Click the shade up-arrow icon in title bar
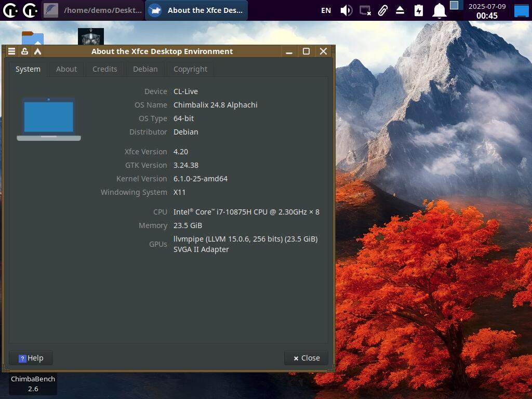This screenshot has width=532, height=399. pos(37,51)
